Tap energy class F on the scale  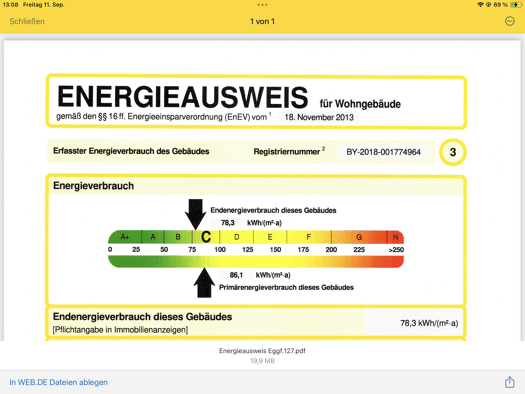(x=309, y=237)
